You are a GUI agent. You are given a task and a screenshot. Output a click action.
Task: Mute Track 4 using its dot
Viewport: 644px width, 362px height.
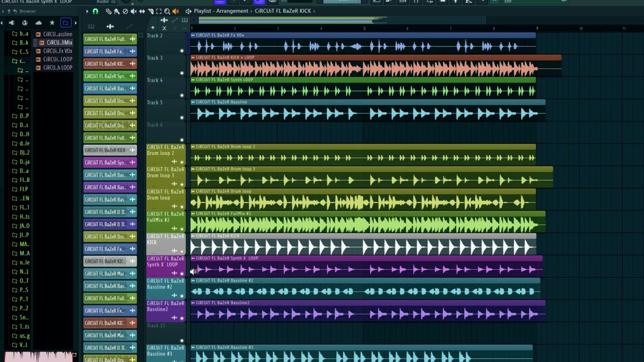182,96
